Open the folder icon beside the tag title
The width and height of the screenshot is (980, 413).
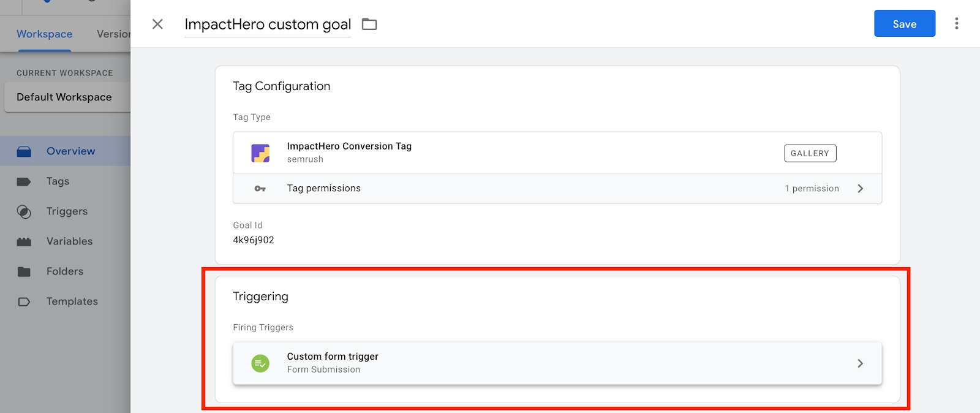[x=369, y=24]
